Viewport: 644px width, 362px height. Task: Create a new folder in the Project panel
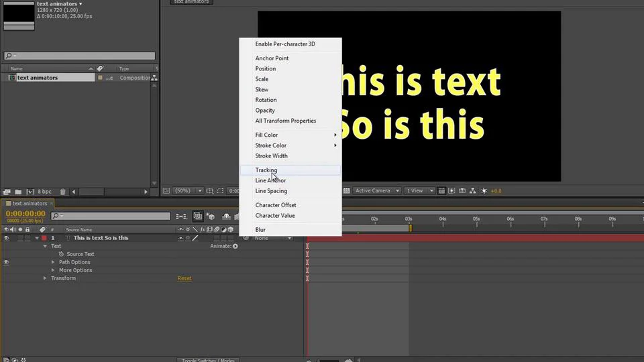(18, 192)
